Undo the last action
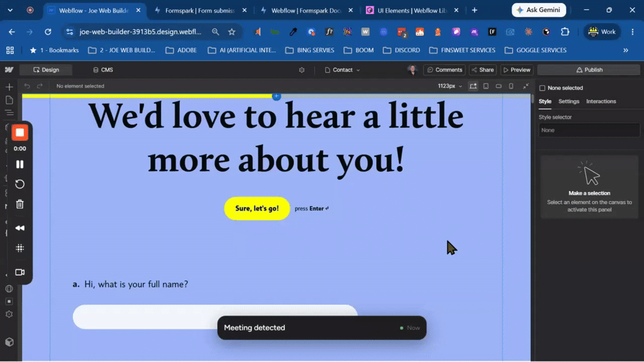 click(x=27, y=86)
